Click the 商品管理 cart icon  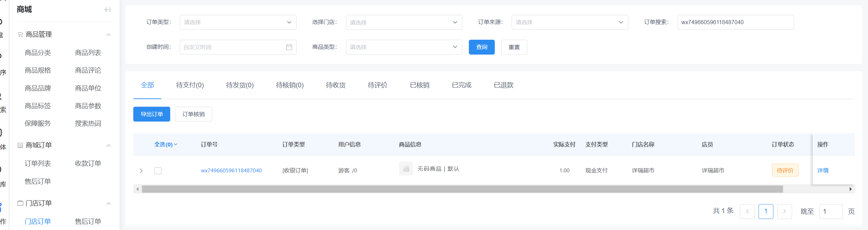[x=20, y=35]
